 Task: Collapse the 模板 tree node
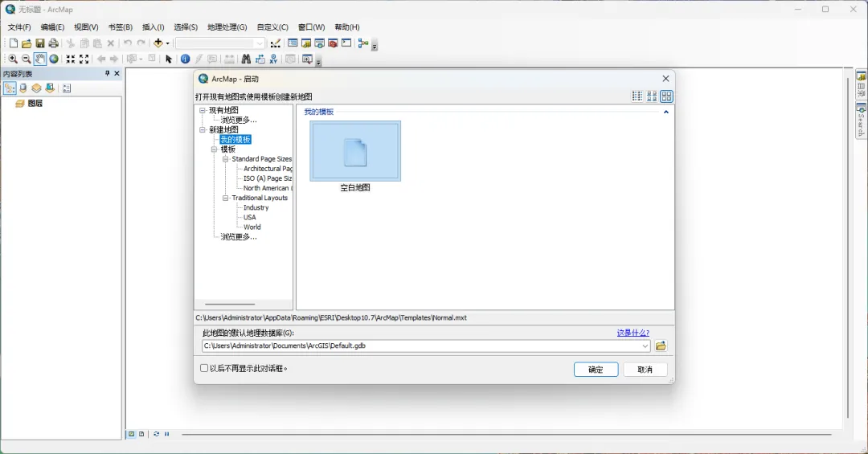(215, 149)
